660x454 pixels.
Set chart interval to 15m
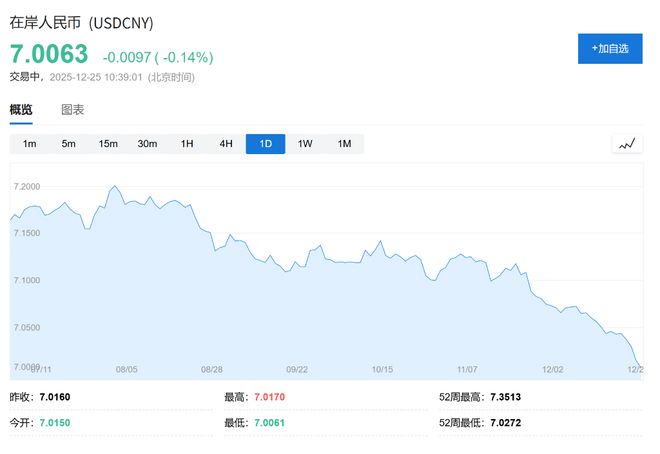click(x=108, y=144)
